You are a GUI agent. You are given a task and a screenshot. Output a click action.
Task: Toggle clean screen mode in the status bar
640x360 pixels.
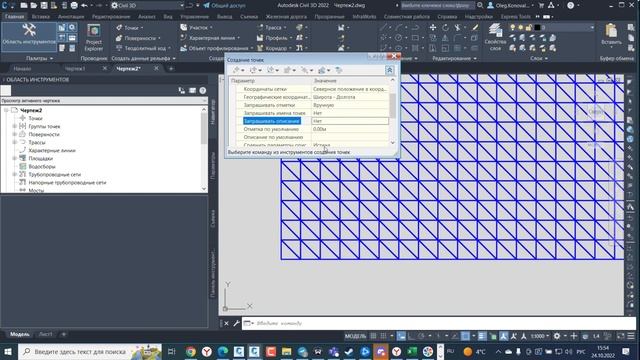click(620, 336)
